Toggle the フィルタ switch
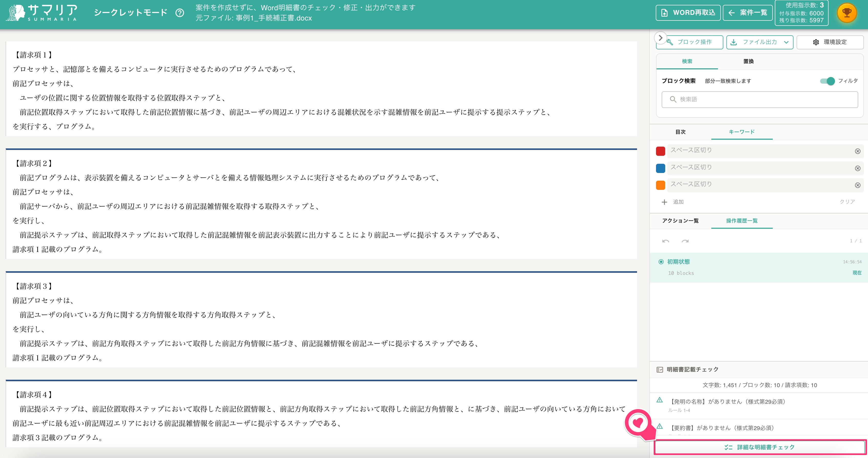Image resolution: width=868 pixels, height=458 pixels. (x=827, y=81)
